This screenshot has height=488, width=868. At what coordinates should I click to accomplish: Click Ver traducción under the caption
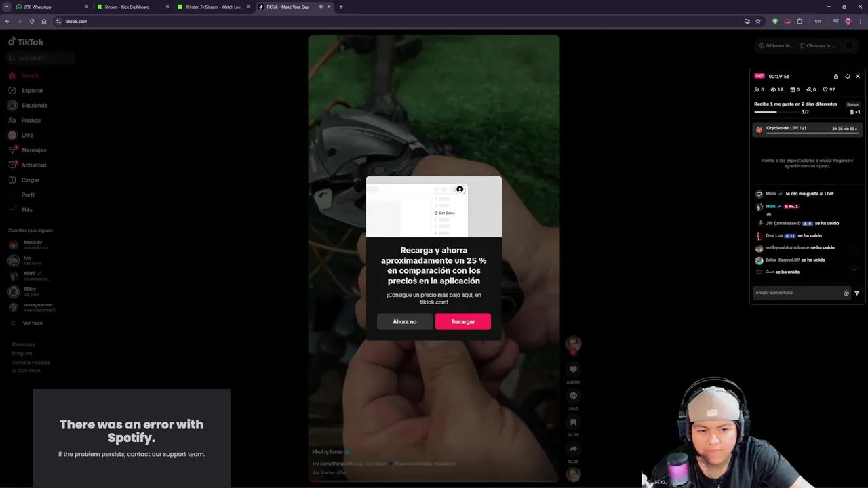point(329,472)
